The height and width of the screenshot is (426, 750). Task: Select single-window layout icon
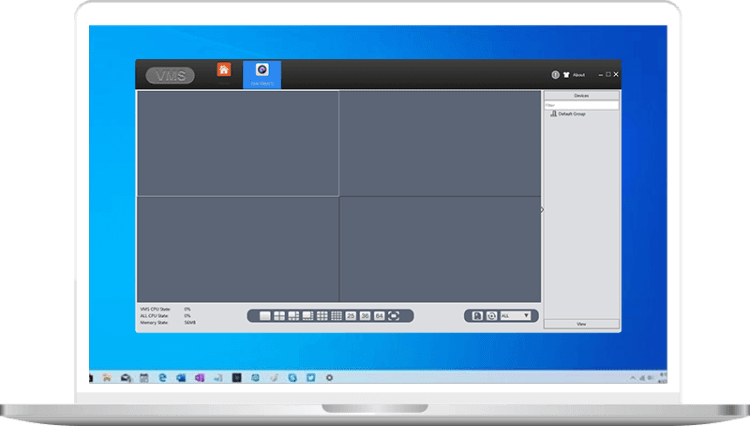[265, 316]
